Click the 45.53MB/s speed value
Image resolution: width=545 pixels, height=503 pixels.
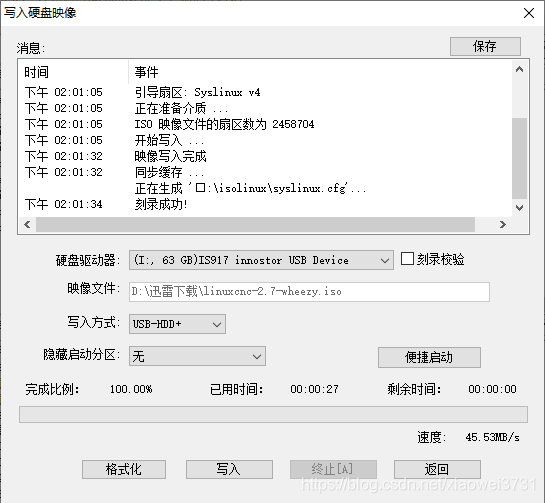pos(492,437)
